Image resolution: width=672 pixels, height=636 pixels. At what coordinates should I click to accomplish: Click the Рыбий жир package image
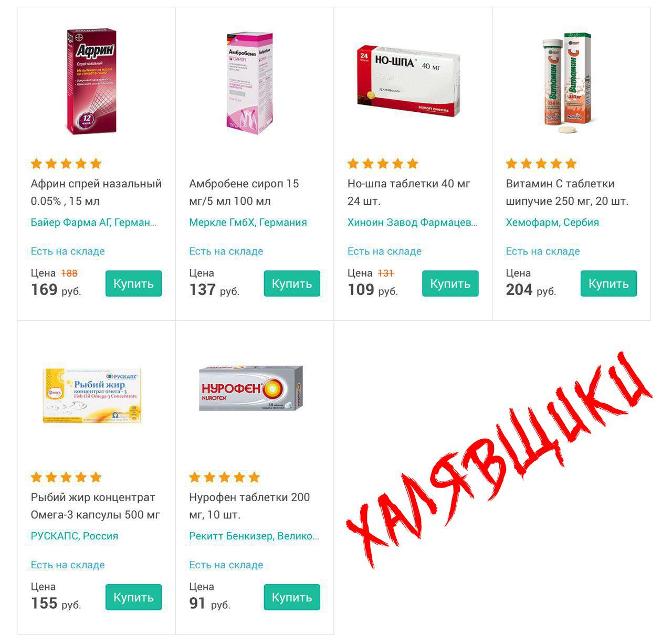pos(92,396)
